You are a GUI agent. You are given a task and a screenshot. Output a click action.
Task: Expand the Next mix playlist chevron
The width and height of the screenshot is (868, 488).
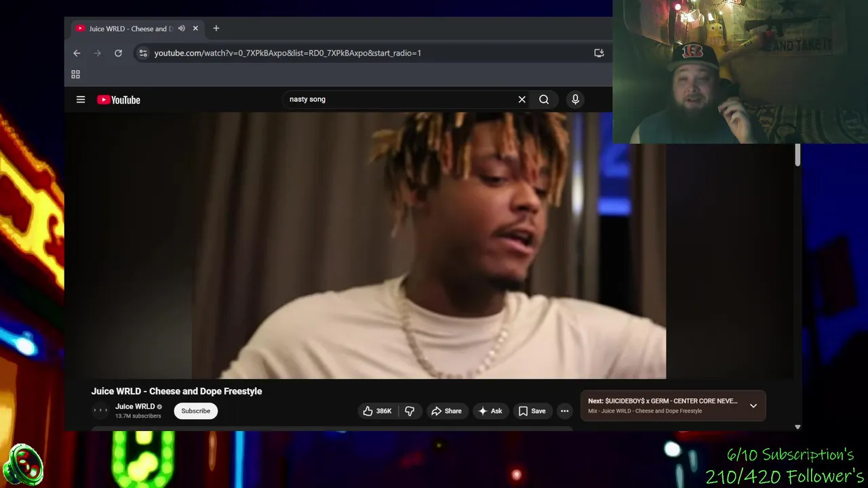point(753,406)
